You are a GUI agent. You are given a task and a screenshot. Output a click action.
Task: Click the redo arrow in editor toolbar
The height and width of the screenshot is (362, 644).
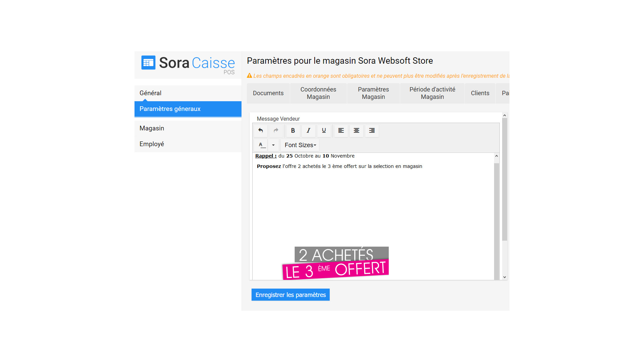tap(276, 131)
